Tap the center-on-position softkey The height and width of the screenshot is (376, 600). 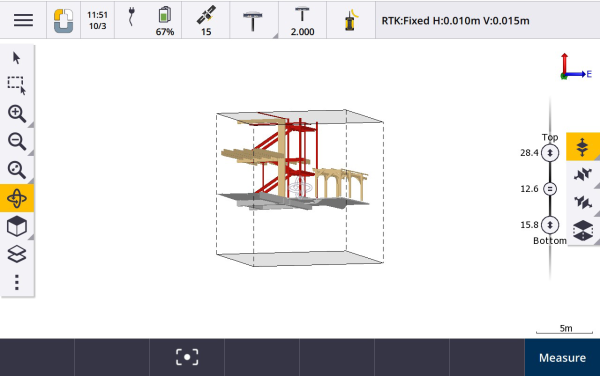pos(187,357)
